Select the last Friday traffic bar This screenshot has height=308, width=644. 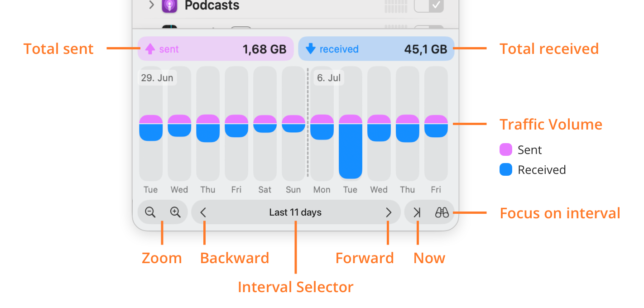[x=436, y=124]
